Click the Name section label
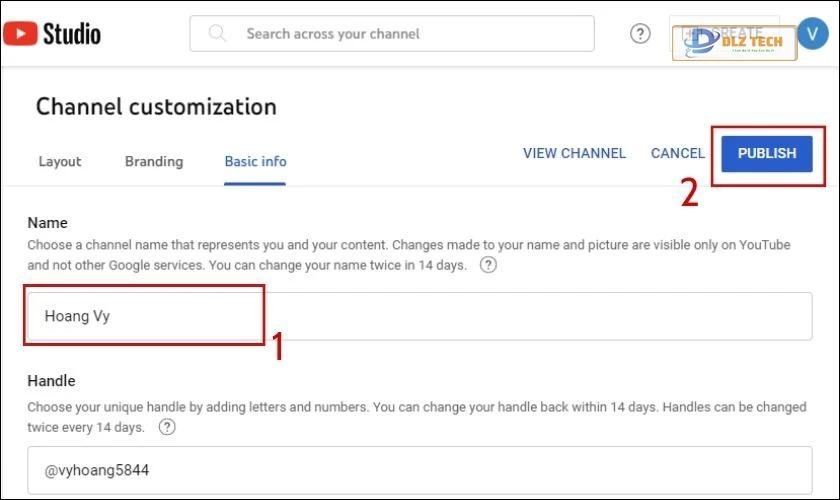This screenshot has height=500, width=840. point(47,223)
